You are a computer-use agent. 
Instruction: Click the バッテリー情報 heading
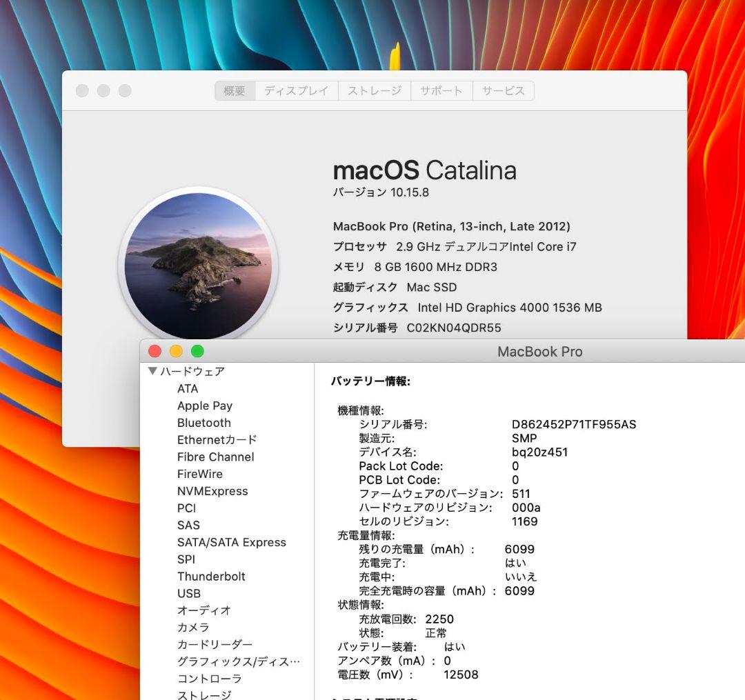pos(370,381)
